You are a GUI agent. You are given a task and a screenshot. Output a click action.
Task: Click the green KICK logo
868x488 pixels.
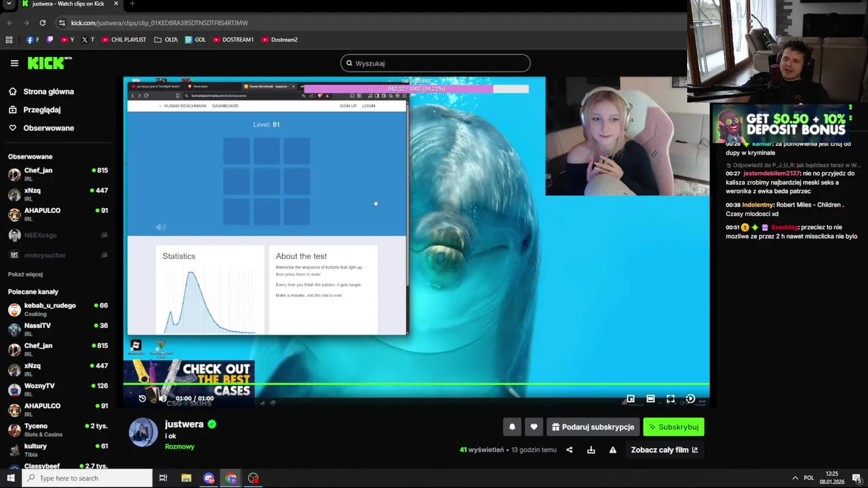pyautogui.click(x=50, y=63)
